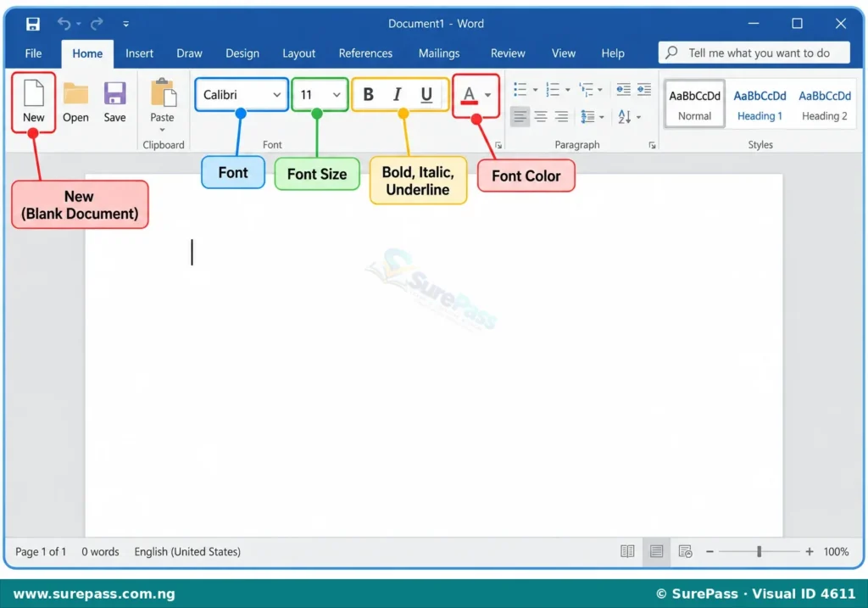Maximize the Word window
The image size is (868, 608).
pos(797,23)
